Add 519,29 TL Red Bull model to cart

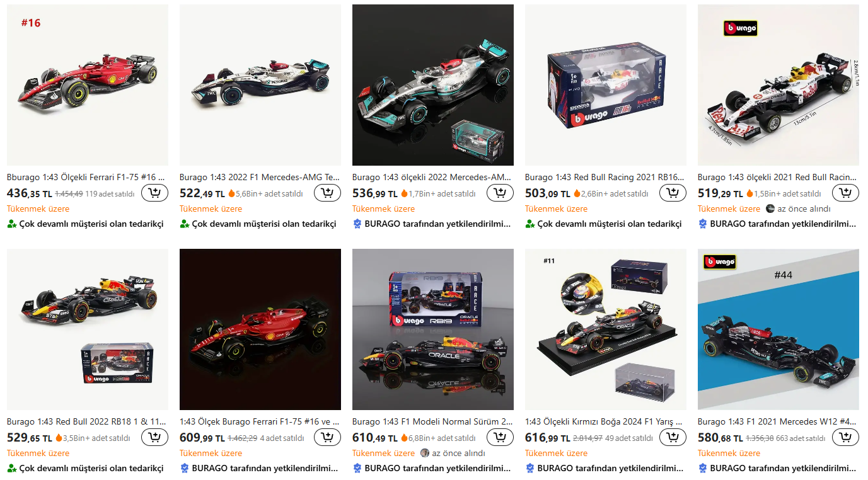pyautogui.click(x=845, y=193)
